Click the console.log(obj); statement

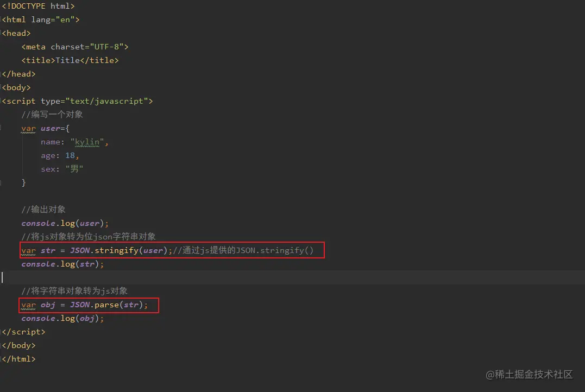click(x=62, y=319)
